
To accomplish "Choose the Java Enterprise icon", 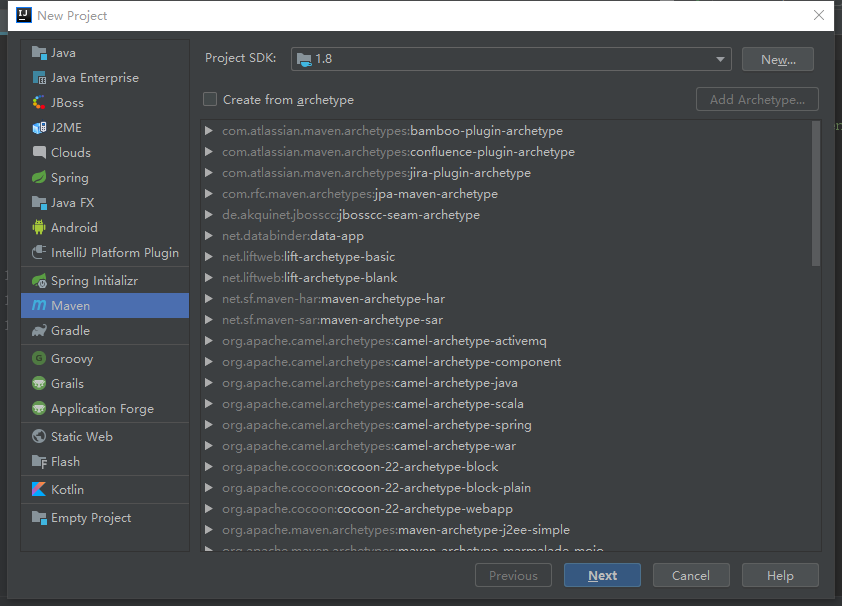I will pyautogui.click(x=39, y=78).
